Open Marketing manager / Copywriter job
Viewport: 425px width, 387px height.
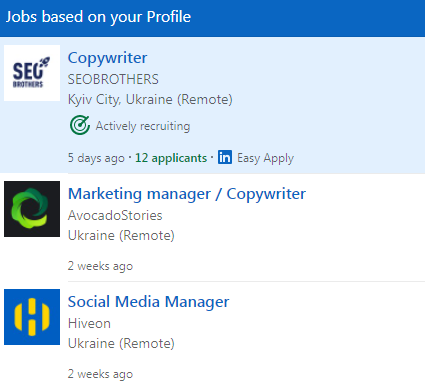pyautogui.click(x=187, y=194)
